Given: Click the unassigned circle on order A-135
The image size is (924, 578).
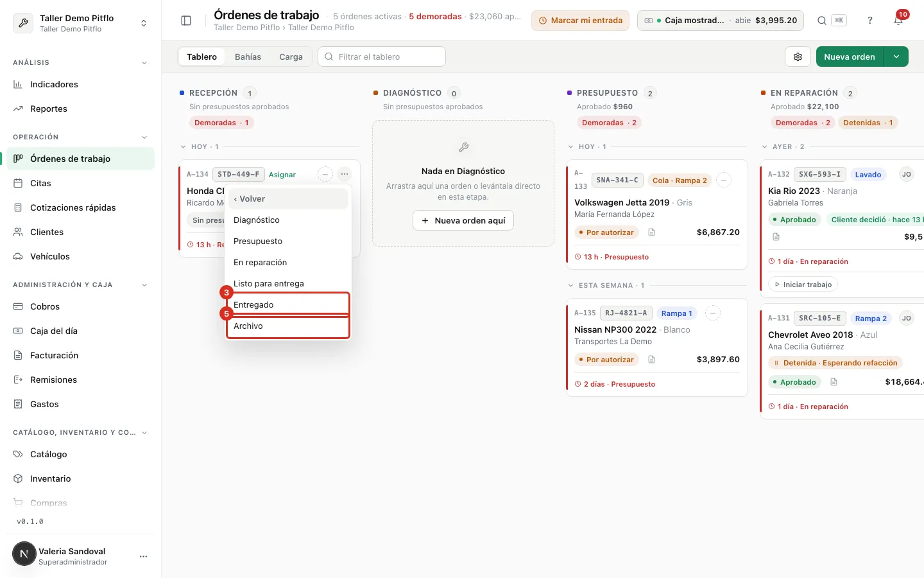Looking at the screenshot, I should click(712, 313).
